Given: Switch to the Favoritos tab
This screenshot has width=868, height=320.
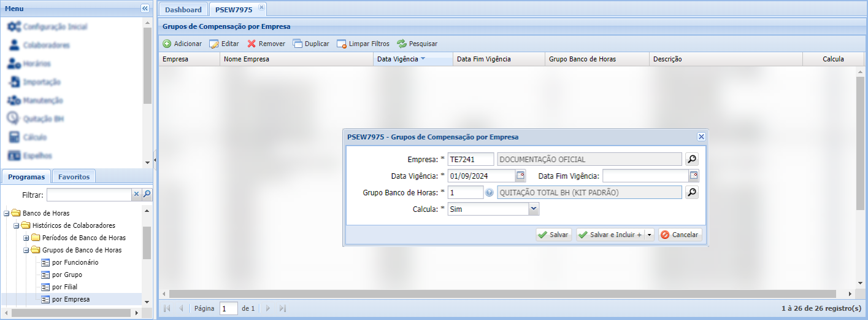Looking at the screenshot, I should (x=74, y=176).
